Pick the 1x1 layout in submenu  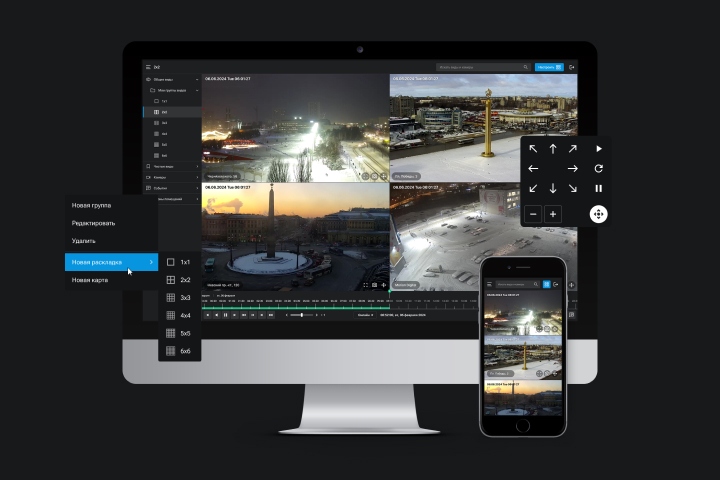click(x=180, y=262)
